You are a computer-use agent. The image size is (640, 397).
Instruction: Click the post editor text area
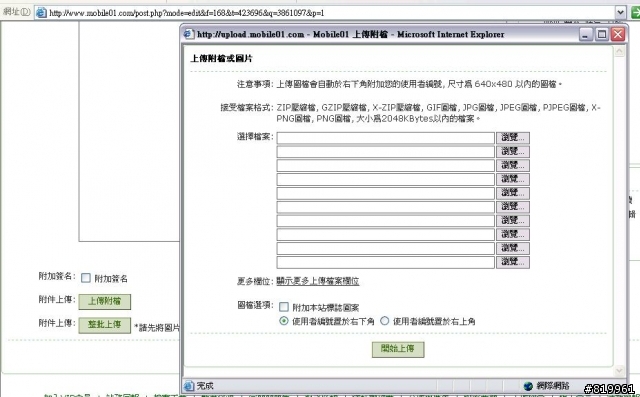click(129, 131)
